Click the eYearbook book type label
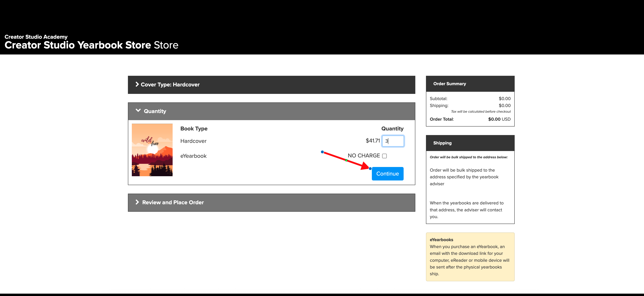 [193, 156]
